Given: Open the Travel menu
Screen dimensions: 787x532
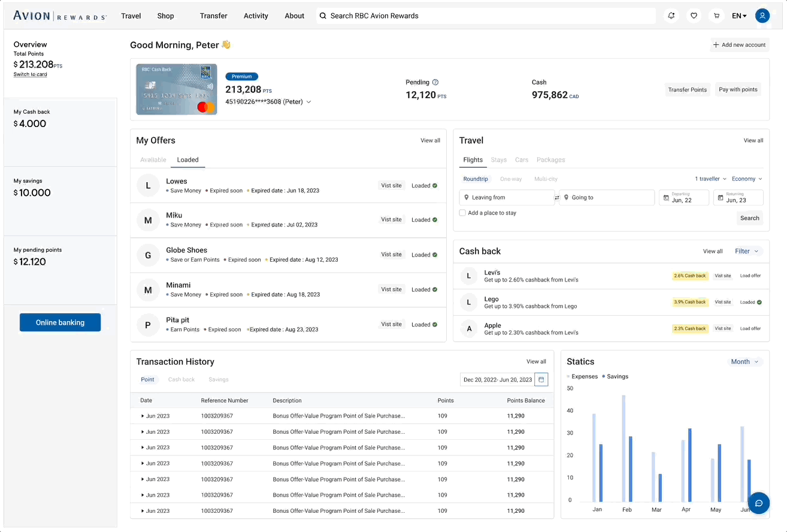Looking at the screenshot, I should [131, 16].
